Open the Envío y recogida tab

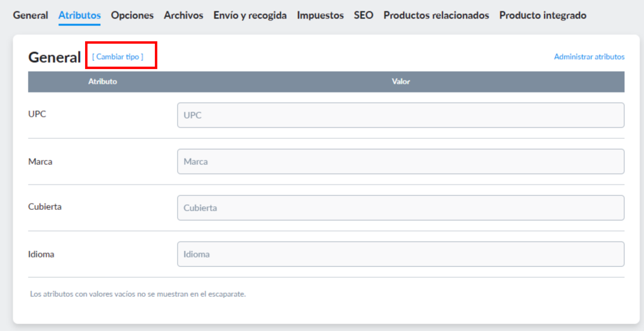click(x=250, y=16)
